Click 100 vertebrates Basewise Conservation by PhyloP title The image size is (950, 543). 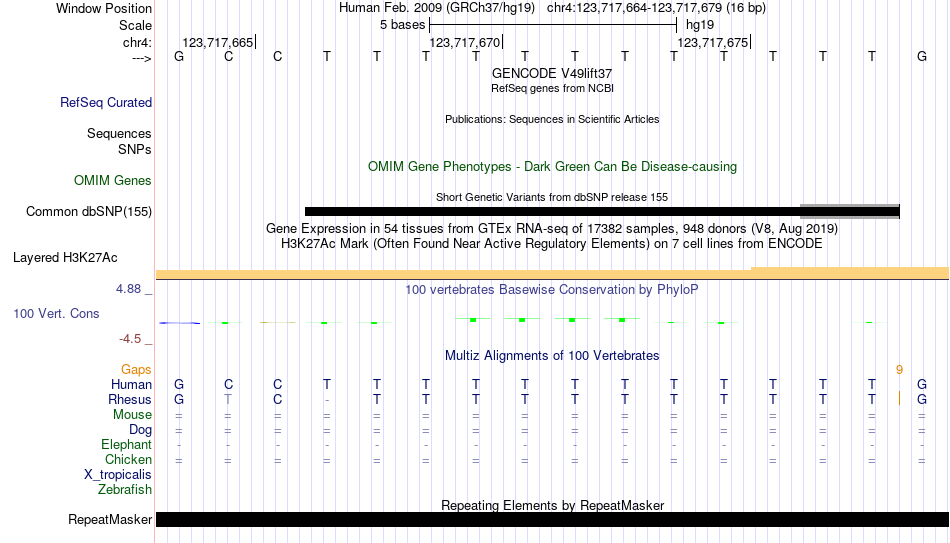(x=552, y=290)
